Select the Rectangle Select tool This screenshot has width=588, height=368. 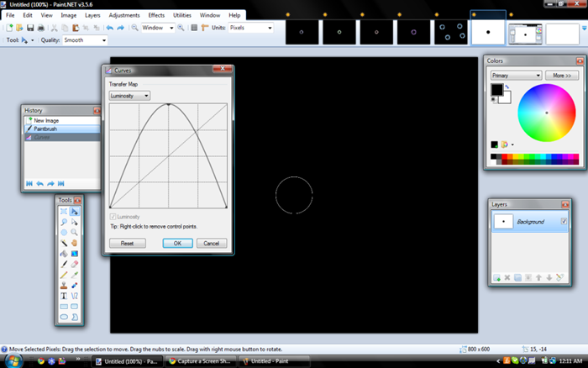point(64,211)
